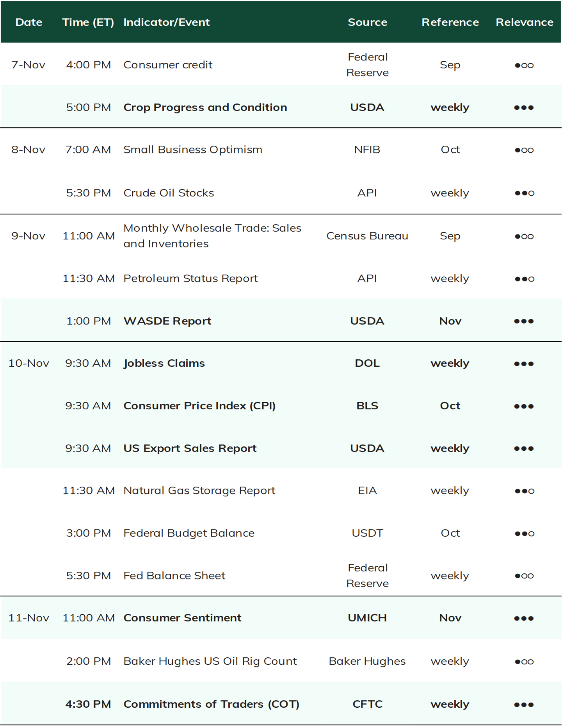Click the Consumer credit relevance dots
This screenshot has width=562, height=728.
point(524,65)
